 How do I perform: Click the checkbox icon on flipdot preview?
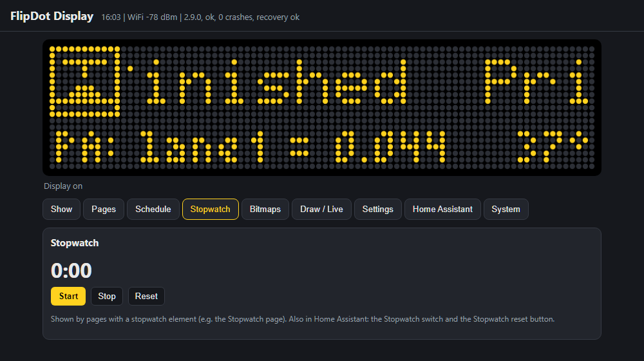point(84,81)
